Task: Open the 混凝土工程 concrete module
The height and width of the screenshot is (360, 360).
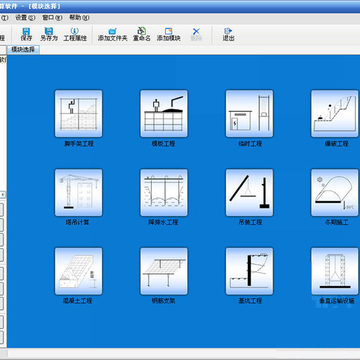Action: coord(78,271)
